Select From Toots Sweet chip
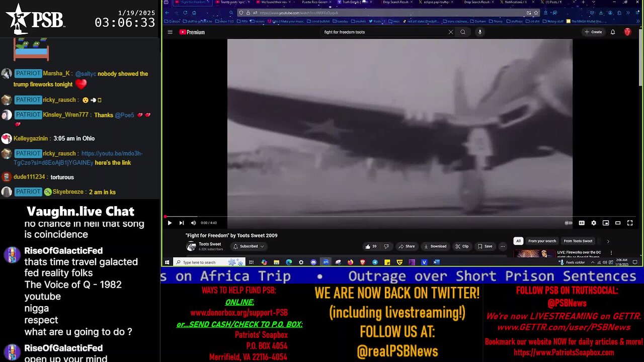This screenshot has width=644, height=362. click(578, 241)
